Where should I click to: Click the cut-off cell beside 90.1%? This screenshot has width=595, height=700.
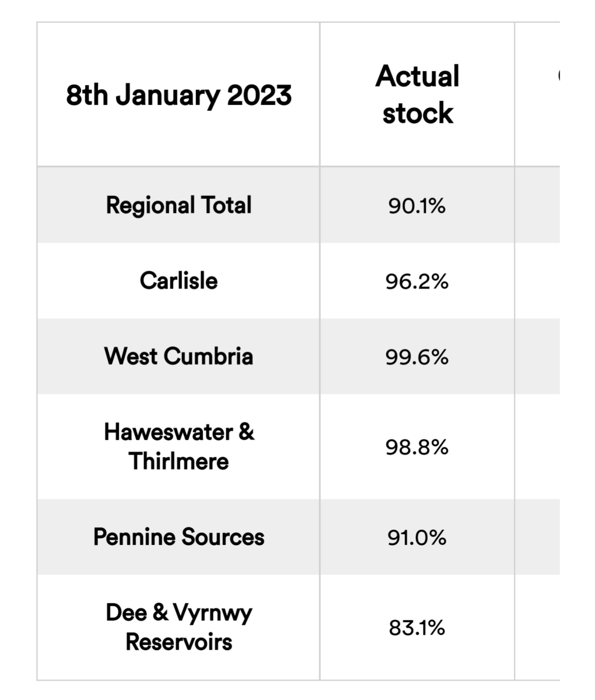click(537, 205)
